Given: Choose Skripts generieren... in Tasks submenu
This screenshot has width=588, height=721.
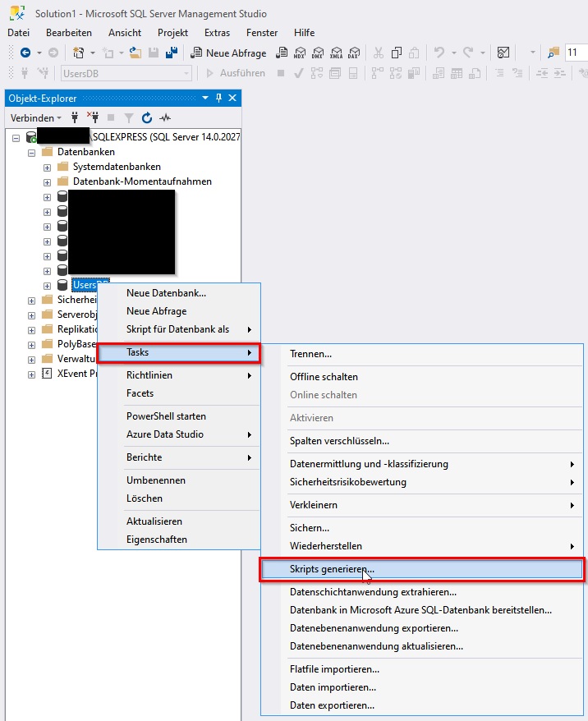Looking at the screenshot, I should 422,569.
